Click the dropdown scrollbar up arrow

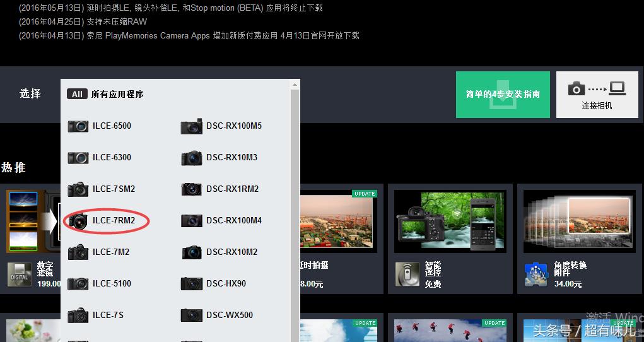click(295, 85)
